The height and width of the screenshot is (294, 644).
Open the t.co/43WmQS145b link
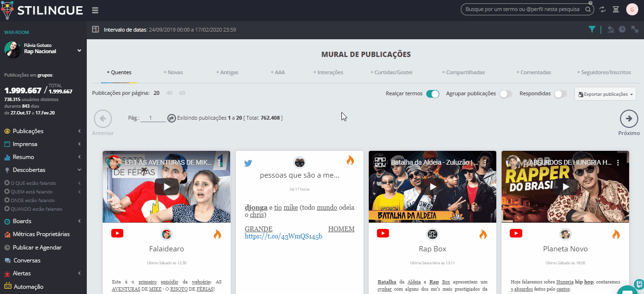coord(283,236)
